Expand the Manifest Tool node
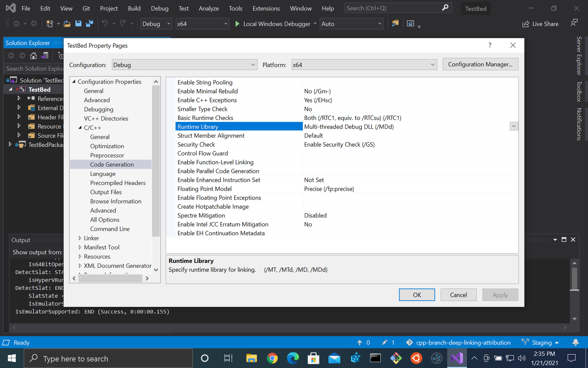 pyautogui.click(x=80, y=247)
